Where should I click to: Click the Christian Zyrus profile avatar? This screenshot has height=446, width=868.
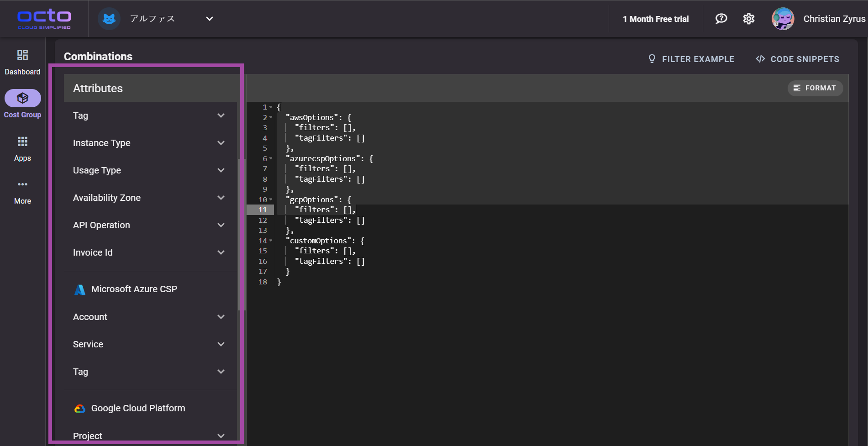tap(783, 19)
